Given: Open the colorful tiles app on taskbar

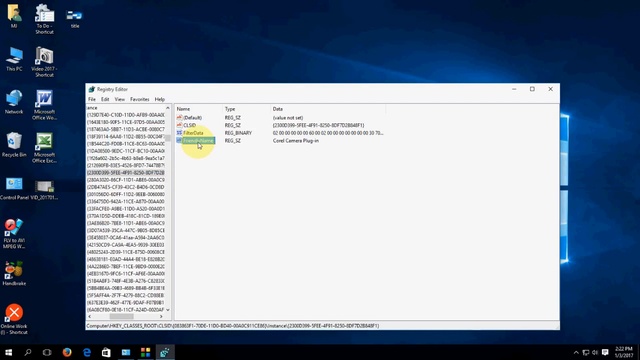Looking at the screenshot, I should point(145,352).
